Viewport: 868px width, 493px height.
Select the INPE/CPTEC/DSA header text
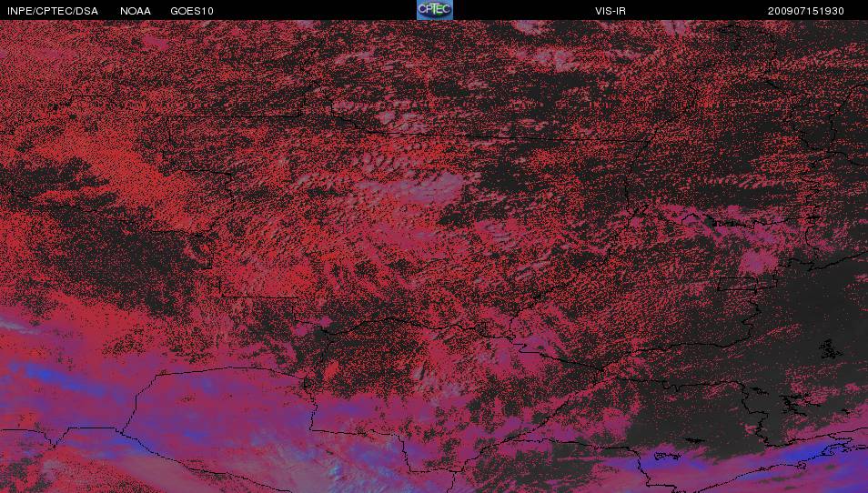(53, 11)
